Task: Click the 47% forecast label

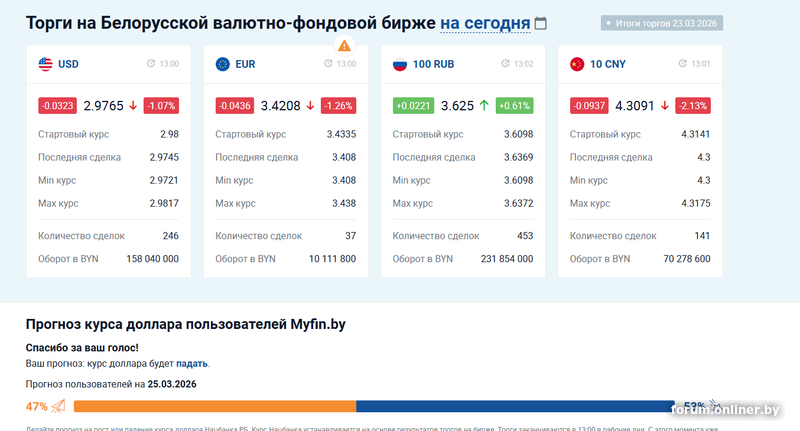Action: pos(37,407)
